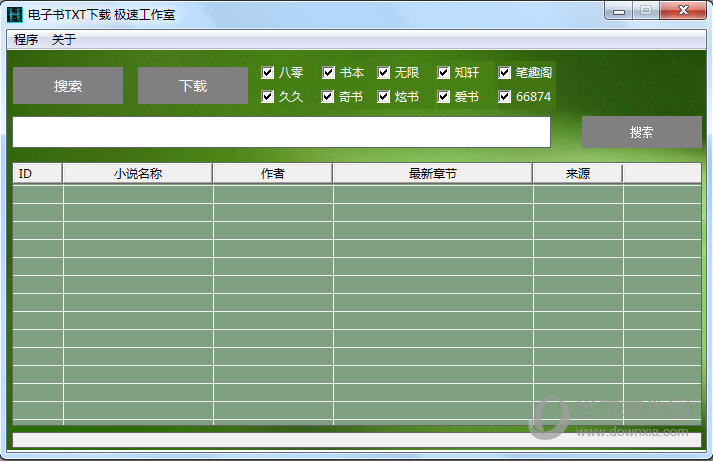Disable the 爱书 source checkbox
713x461 pixels.
click(x=444, y=97)
